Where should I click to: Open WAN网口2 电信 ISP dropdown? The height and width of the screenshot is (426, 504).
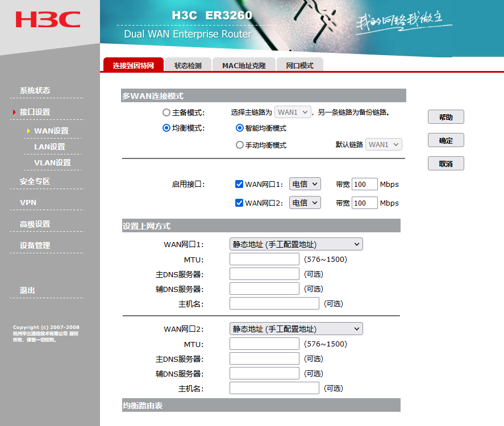tap(305, 203)
